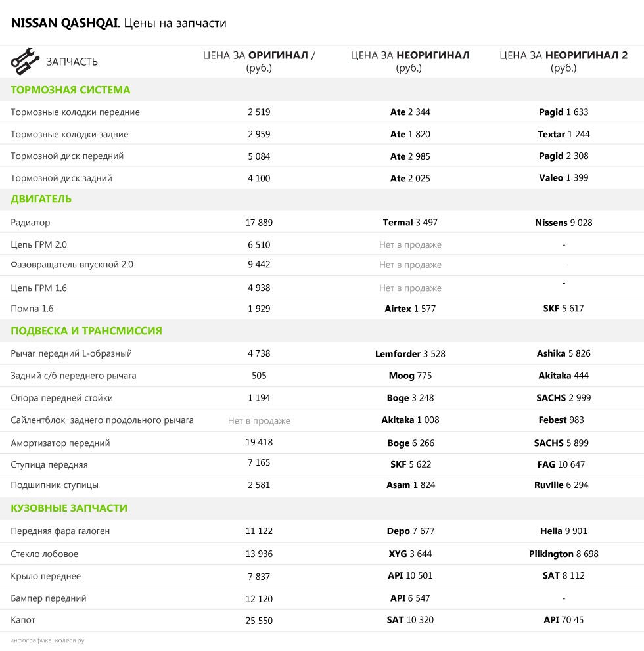Click the 'ТОРМОЗНАЯ СИСТЕМА' section heading
This screenshot has width=644, height=651.
(x=70, y=90)
